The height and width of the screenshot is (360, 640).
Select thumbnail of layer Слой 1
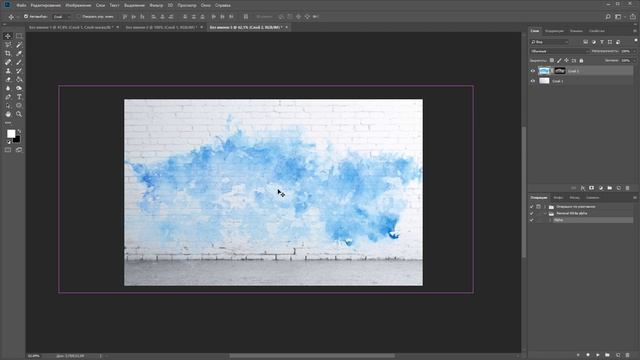click(544, 81)
